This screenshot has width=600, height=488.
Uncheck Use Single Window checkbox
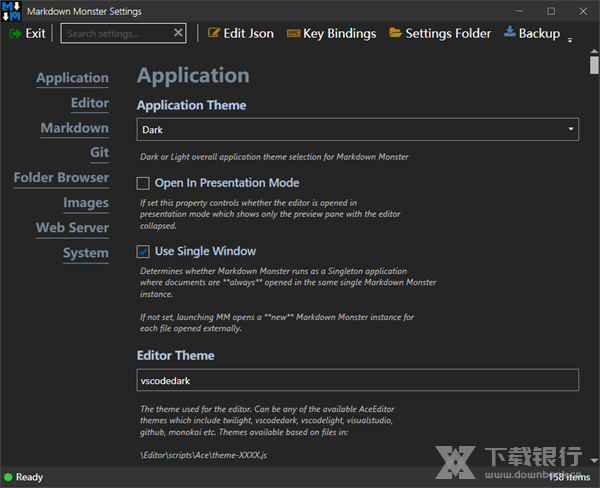(144, 251)
